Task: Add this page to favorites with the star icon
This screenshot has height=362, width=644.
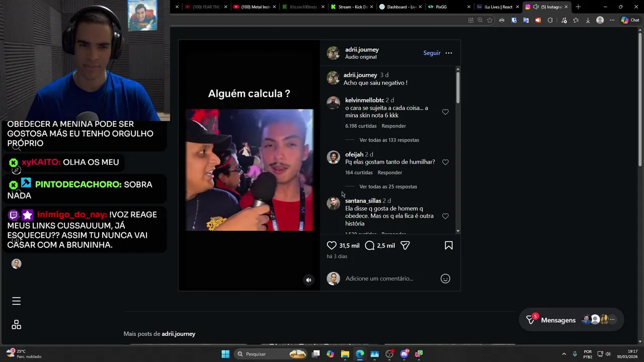Action: pos(490,20)
